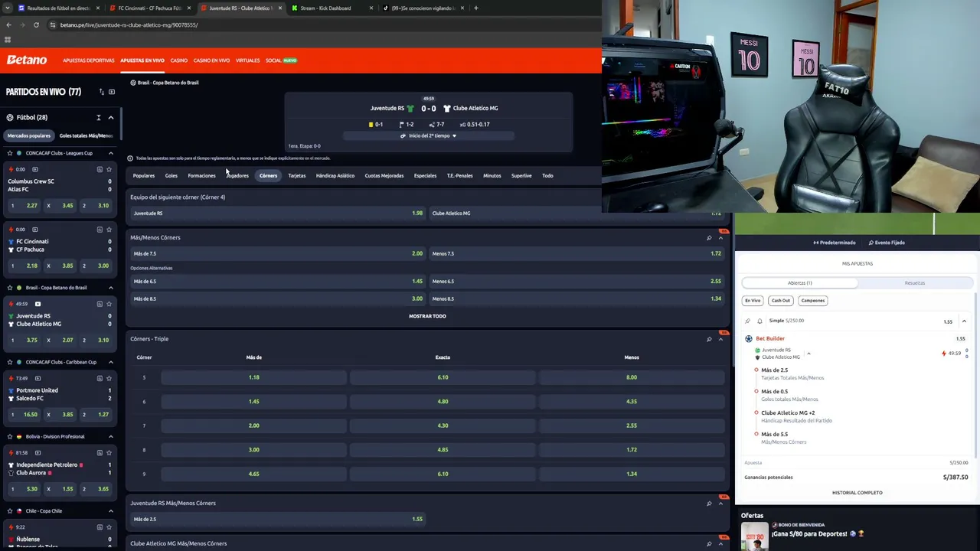This screenshot has width=980, height=551.
Task: Select Juventude RS next corner odds 1.98
Action: 277,214
